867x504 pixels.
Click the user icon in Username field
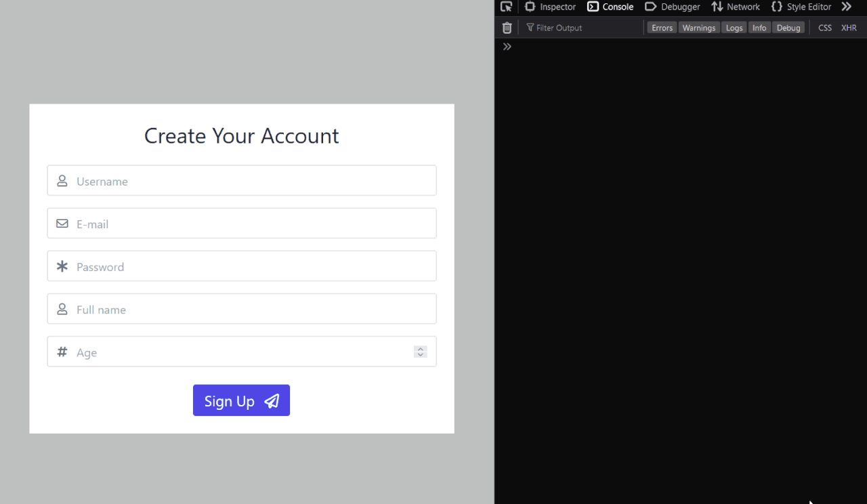(62, 181)
